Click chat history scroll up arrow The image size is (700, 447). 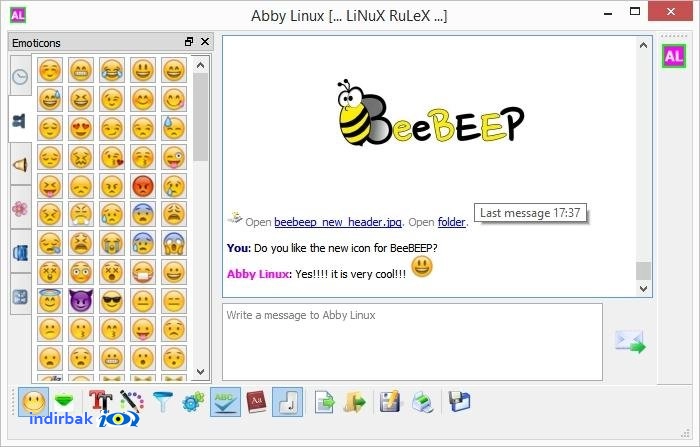(643, 45)
